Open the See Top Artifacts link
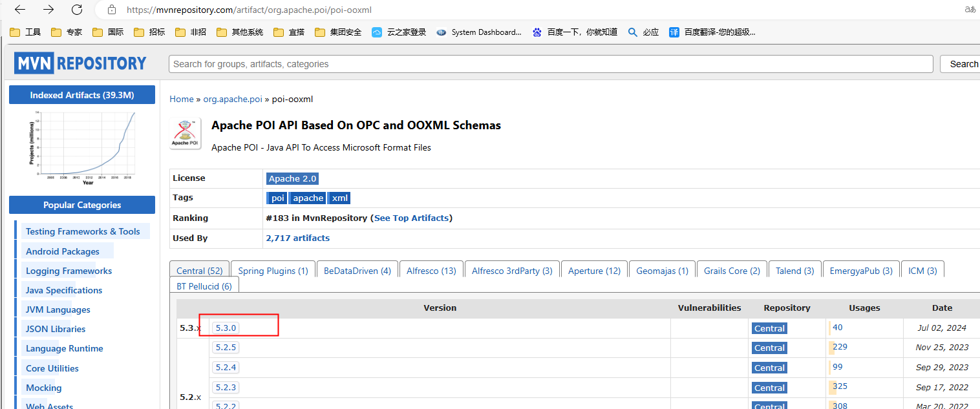 click(411, 218)
